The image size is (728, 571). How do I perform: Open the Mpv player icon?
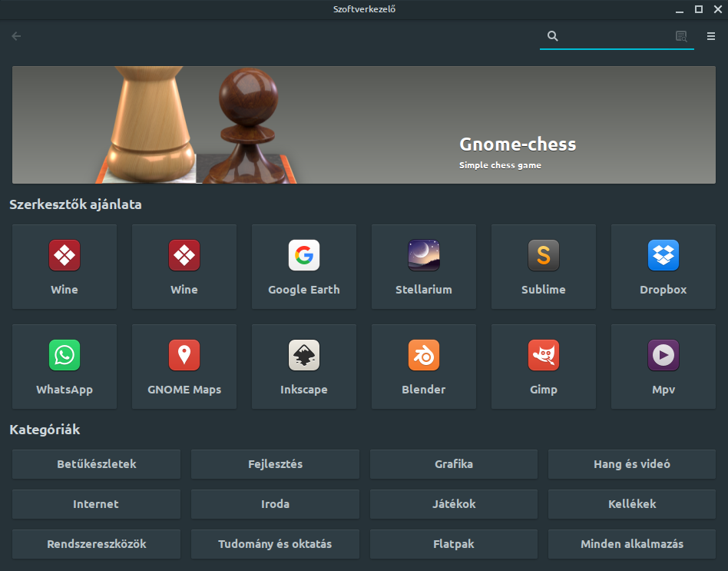663,355
